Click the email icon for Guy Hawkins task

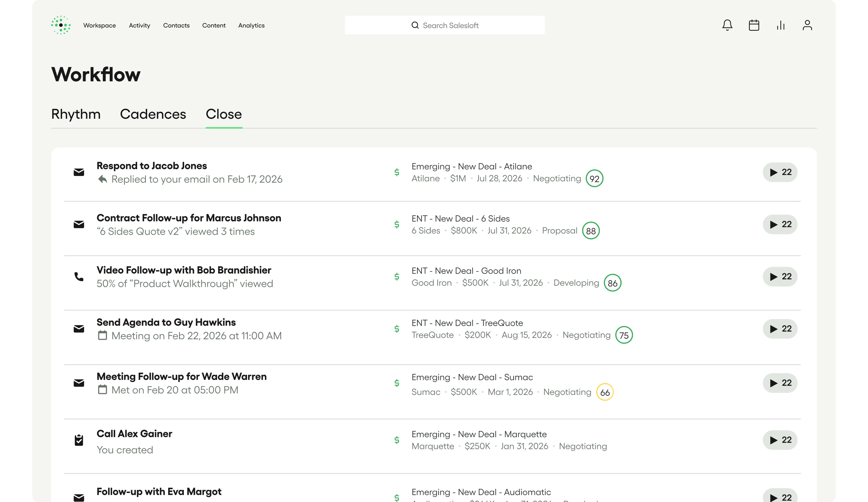(x=79, y=329)
